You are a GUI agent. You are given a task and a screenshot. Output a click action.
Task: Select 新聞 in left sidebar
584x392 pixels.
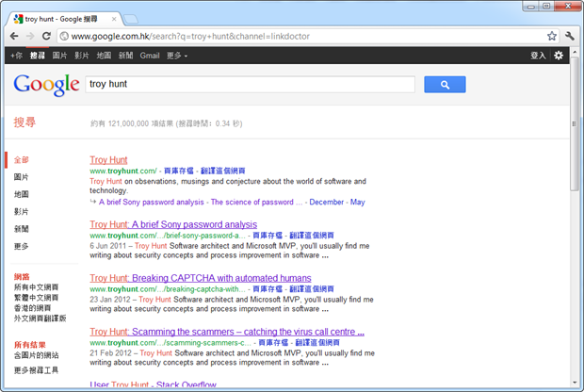click(22, 229)
